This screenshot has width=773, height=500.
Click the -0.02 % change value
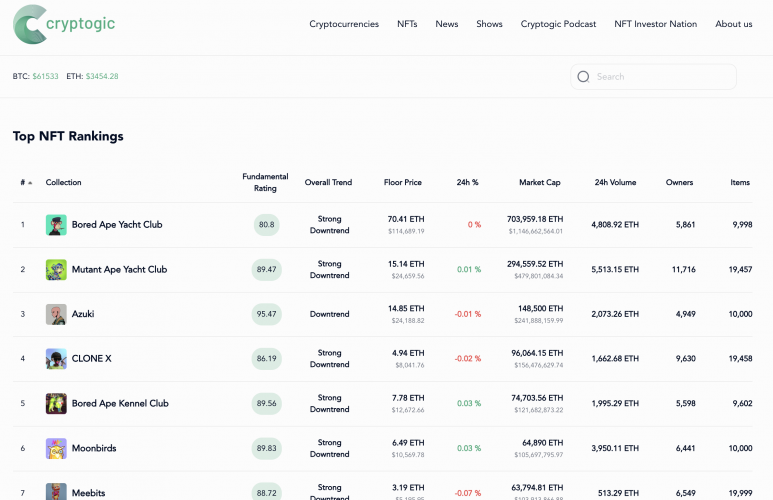(467, 358)
